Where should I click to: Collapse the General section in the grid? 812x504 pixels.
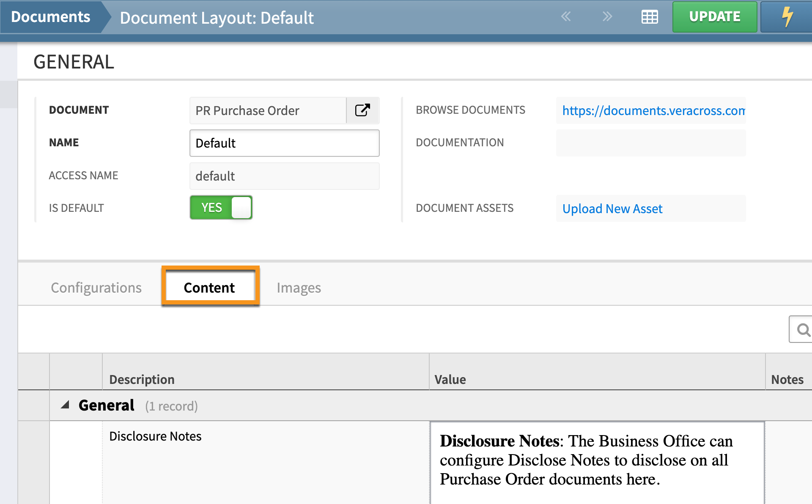coord(66,405)
